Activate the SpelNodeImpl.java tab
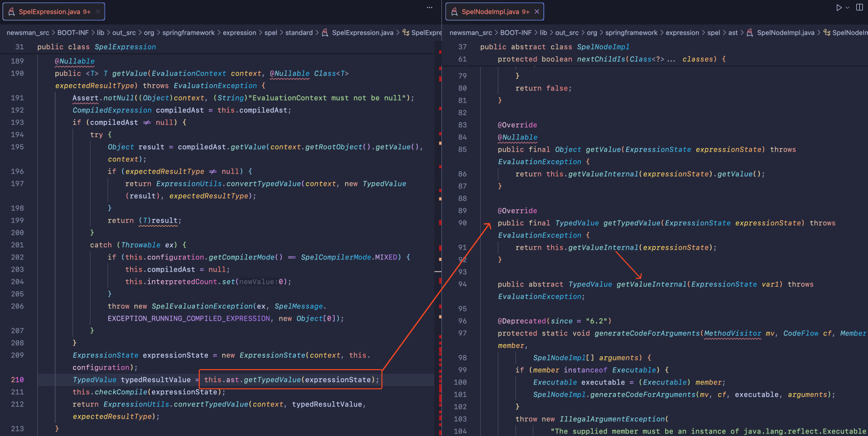The width and height of the screenshot is (868, 436). point(495,12)
